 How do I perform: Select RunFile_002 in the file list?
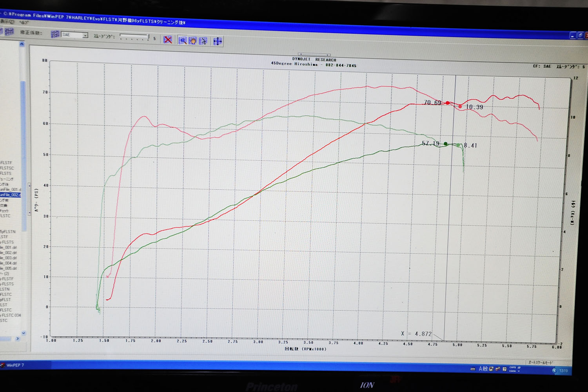[x=10, y=195]
